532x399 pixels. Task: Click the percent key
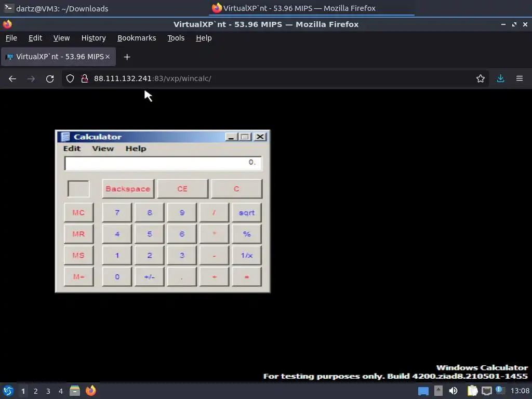pyautogui.click(x=247, y=234)
